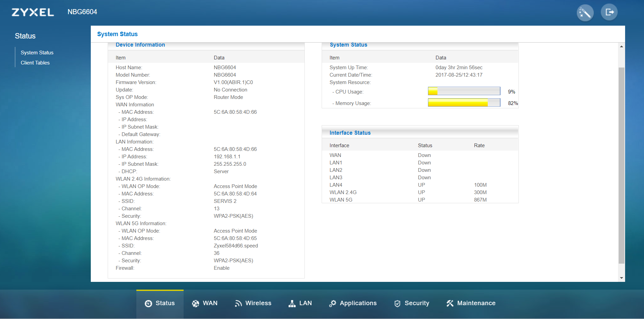Click the vertical scrollbar thumb
This screenshot has width=644, height=319.
click(x=621, y=165)
